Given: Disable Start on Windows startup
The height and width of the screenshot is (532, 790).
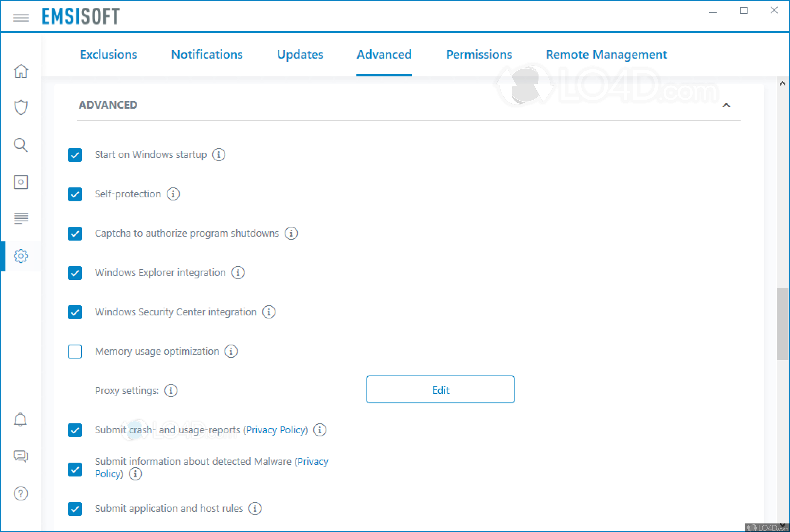Looking at the screenshot, I should point(75,155).
